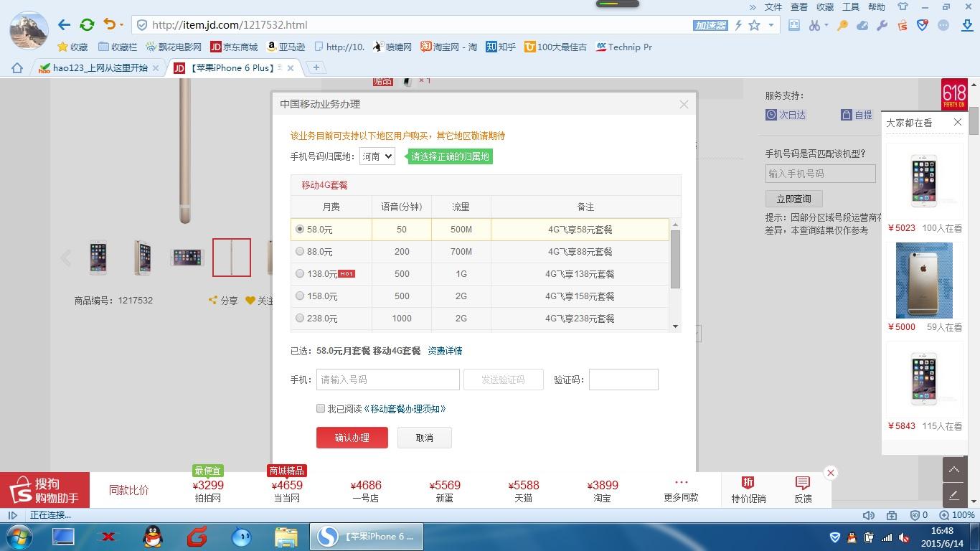The image size is (980, 551).
Task: Select the 58.0元 plan radio button
Action: pos(300,230)
